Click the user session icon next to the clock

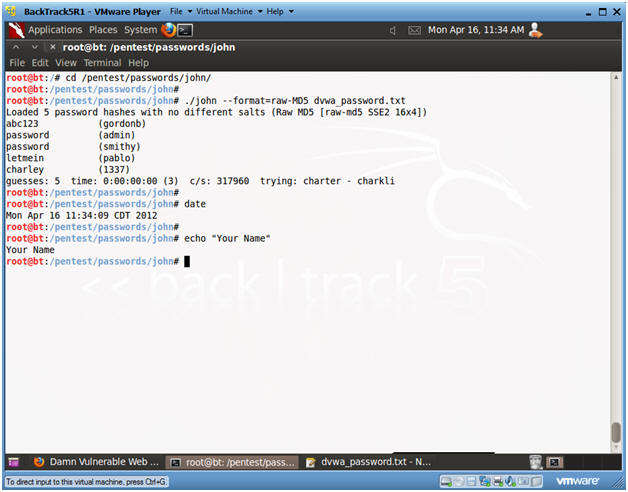[x=535, y=30]
